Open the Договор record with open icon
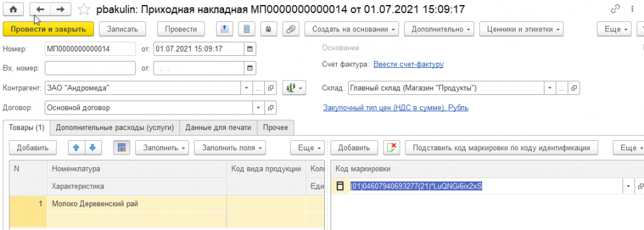 (x=271, y=108)
